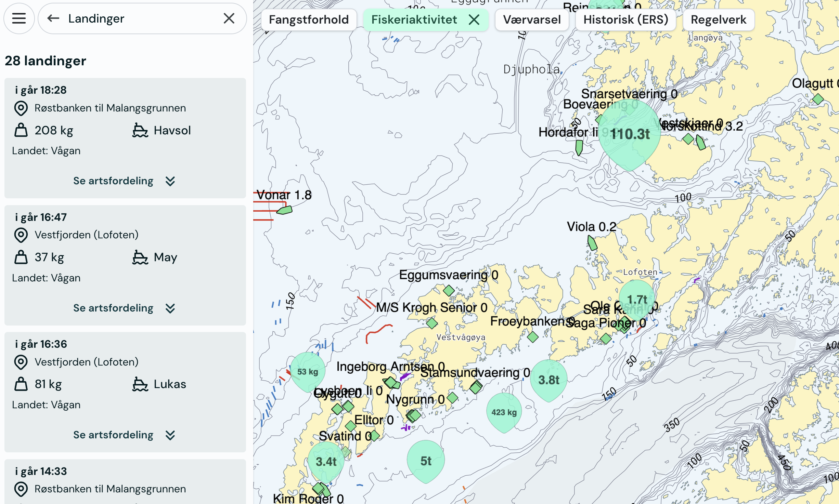Switch to the Værvarsel tab
839x504 pixels.
532,20
